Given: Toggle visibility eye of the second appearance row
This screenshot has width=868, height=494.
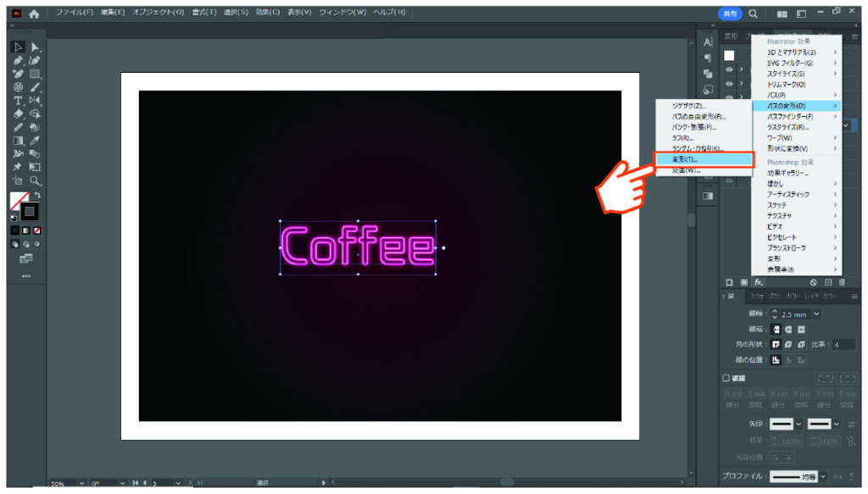Looking at the screenshot, I should click(729, 84).
